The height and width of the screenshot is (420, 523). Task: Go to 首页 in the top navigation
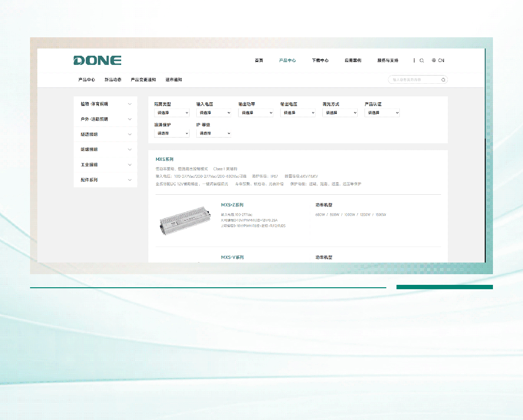(259, 61)
